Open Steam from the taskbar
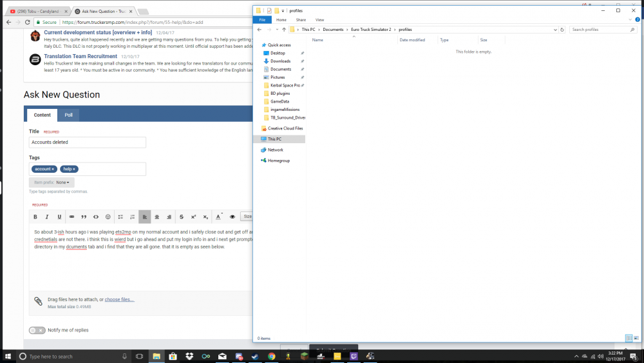This screenshot has width=644, height=363. pos(256,356)
